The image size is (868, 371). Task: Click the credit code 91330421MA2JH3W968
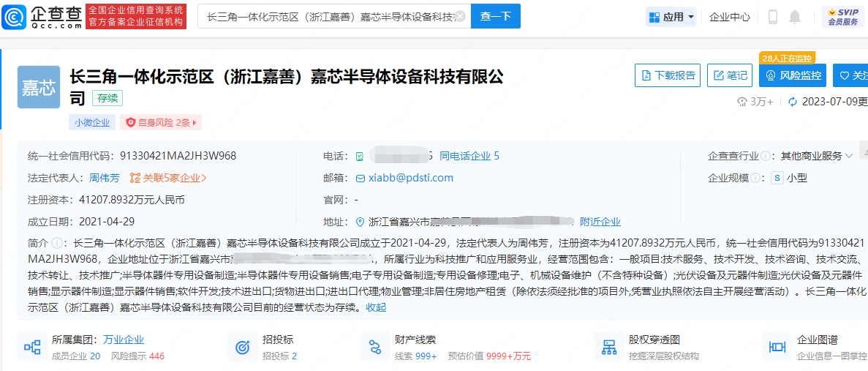tap(178, 156)
